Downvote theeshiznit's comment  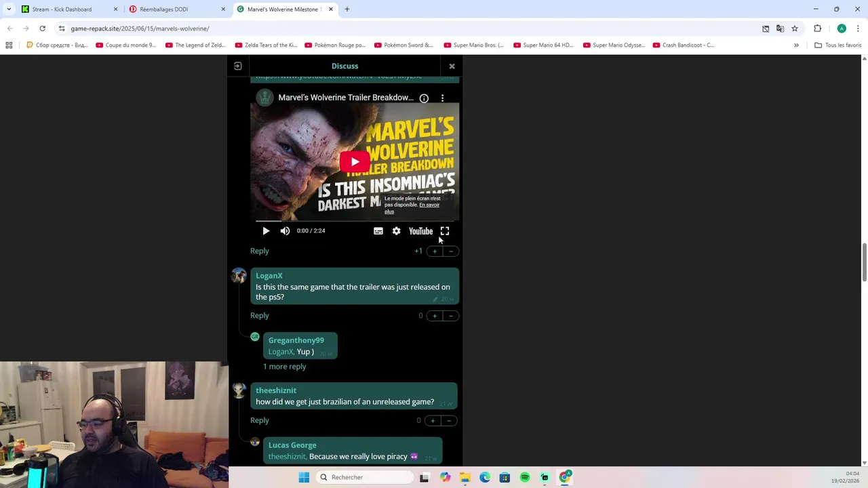(x=449, y=421)
